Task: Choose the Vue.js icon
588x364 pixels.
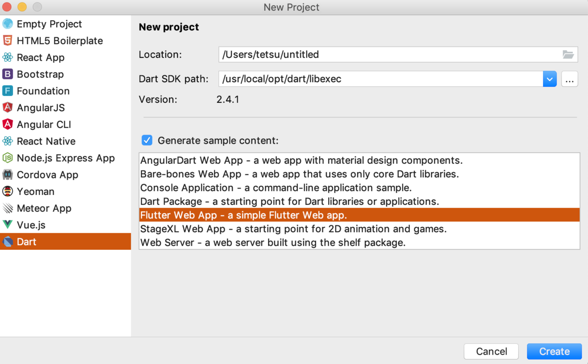Action: point(7,225)
